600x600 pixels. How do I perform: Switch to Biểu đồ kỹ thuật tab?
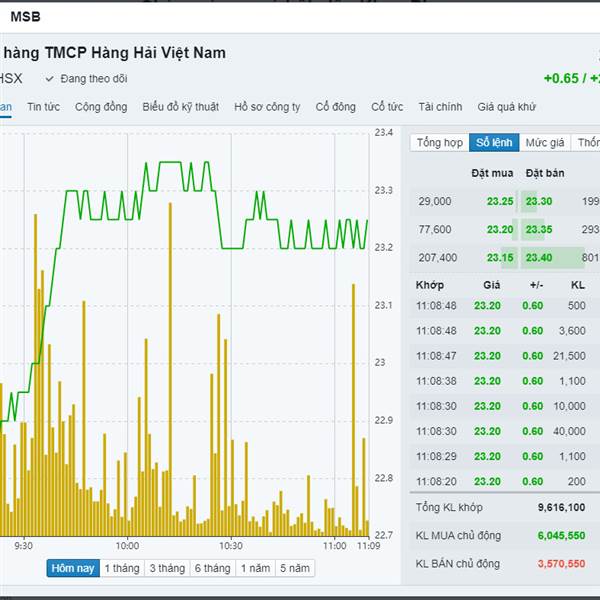click(181, 107)
